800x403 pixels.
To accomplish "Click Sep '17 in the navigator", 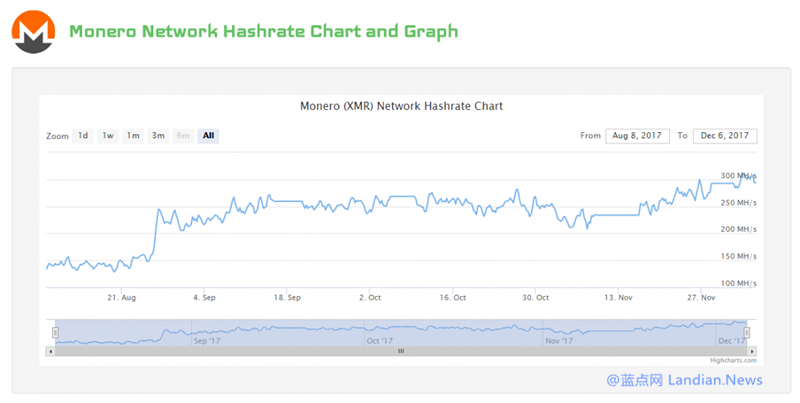I will click(x=205, y=340).
